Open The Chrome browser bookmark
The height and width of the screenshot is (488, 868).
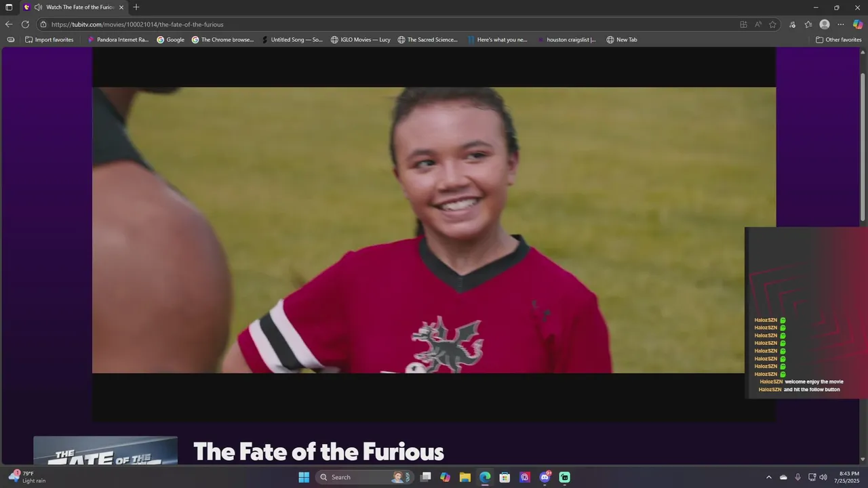point(222,39)
